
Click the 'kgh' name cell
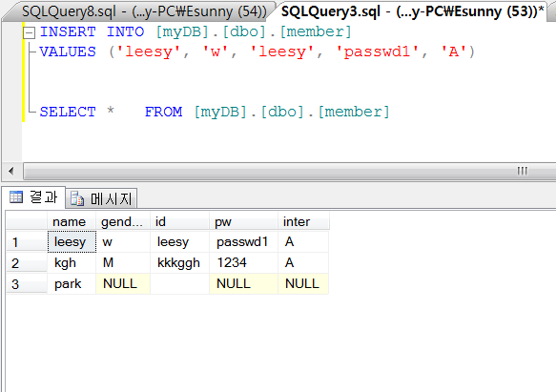(x=72, y=263)
